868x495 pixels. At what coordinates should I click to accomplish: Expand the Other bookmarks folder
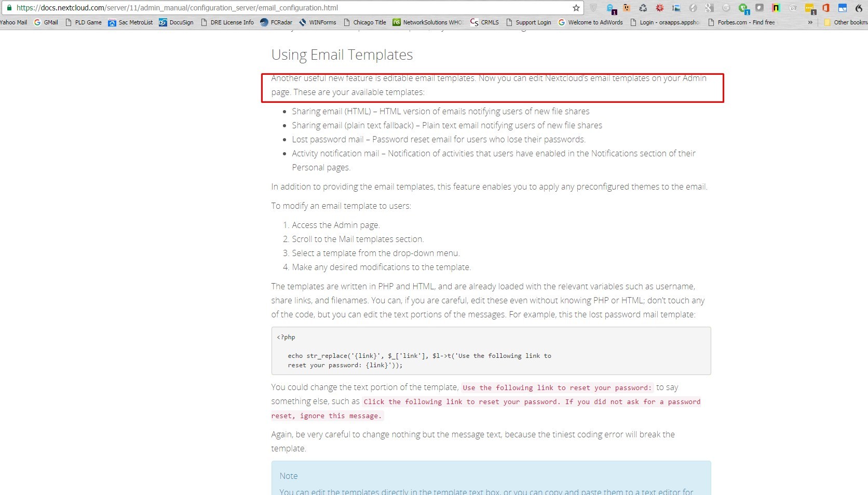click(x=846, y=22)
